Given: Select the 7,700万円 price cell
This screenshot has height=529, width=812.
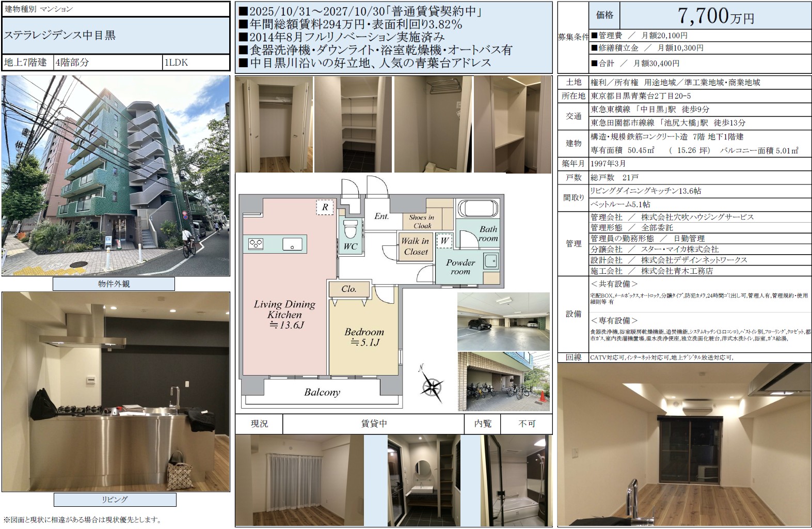Looking at the screenshot, I should coord(715,16).
